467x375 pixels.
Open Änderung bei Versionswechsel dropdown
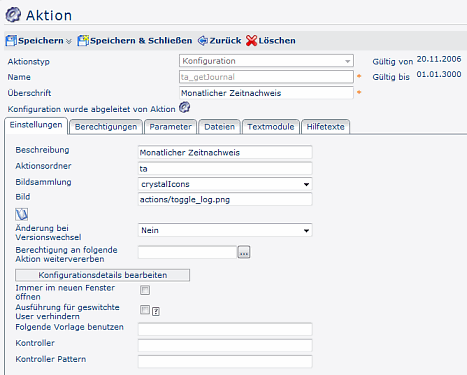(x=225, y=230)
